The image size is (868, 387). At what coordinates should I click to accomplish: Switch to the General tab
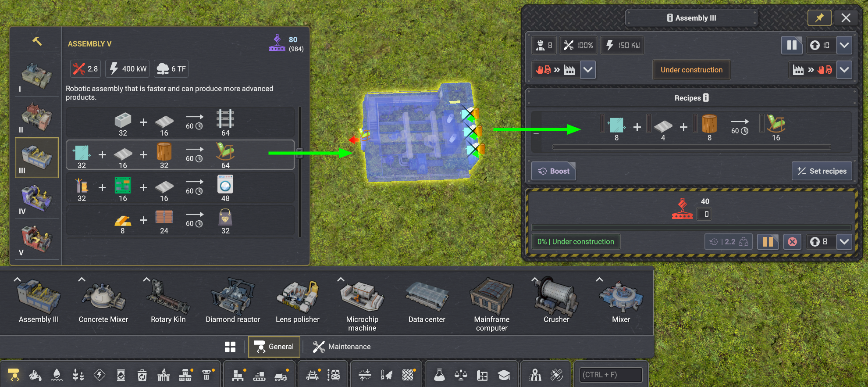(274, 347)
